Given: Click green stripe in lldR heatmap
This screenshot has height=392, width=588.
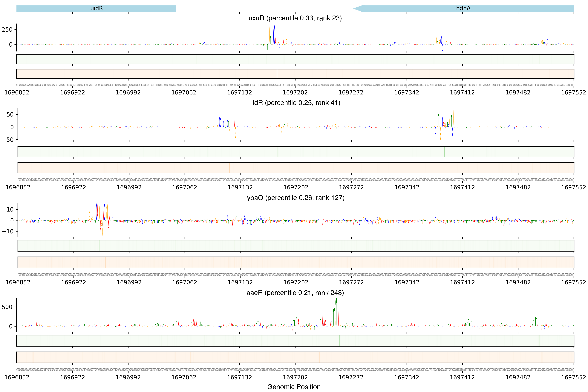Looking at the screenshot, I should [444, 152].
